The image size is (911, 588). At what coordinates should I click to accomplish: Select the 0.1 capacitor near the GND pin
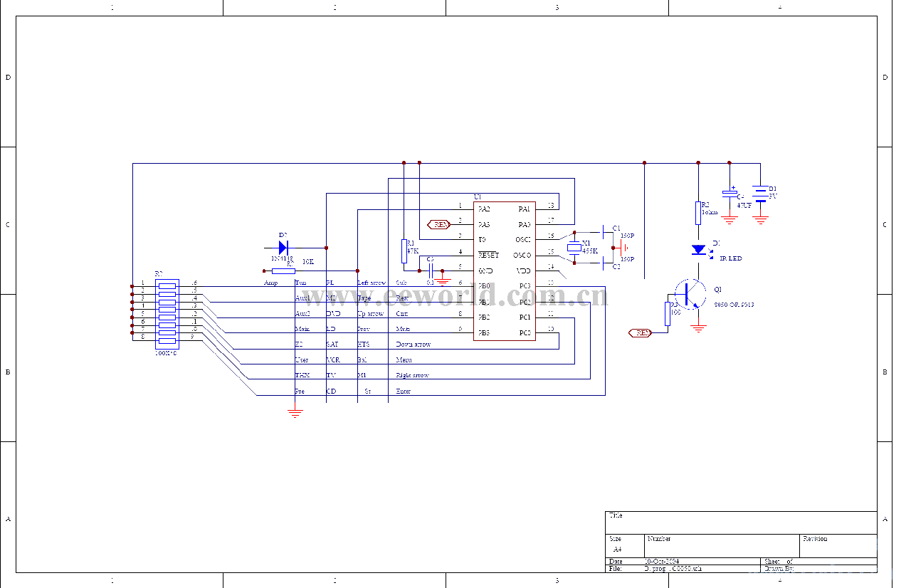(431, 271)
